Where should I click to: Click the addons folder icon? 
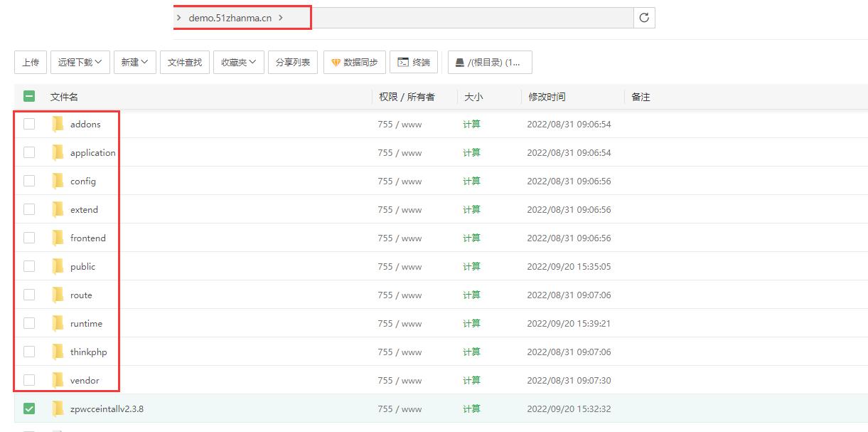coord(58,125)
